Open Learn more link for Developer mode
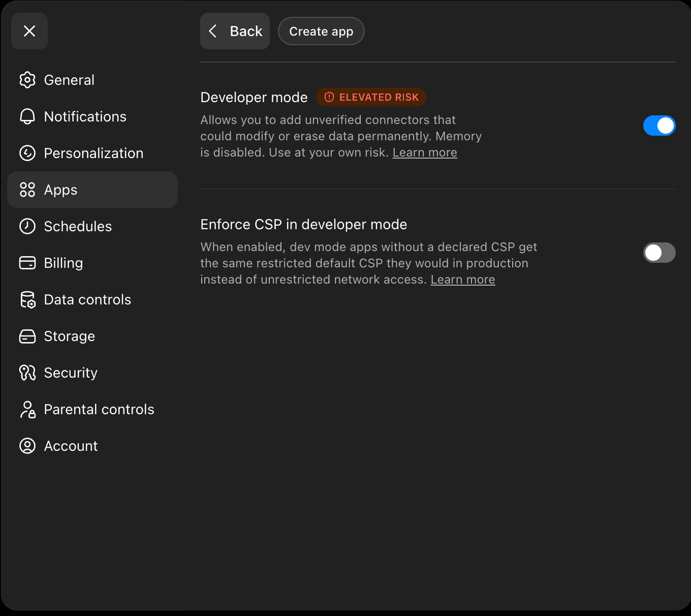Image resolution: width=691 pixels, height=616 pixels. (x=425, y=152)
